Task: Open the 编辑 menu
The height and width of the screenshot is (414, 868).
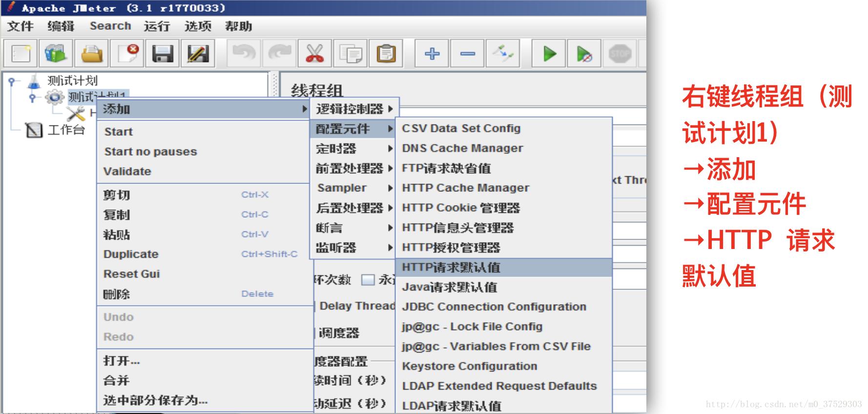Action: point(61,26)
